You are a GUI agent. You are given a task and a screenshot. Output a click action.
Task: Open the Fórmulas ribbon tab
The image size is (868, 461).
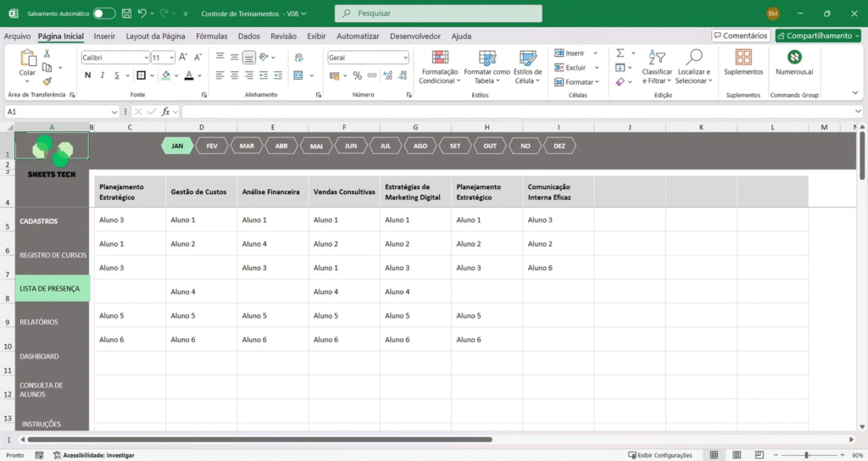pos(211,36)
